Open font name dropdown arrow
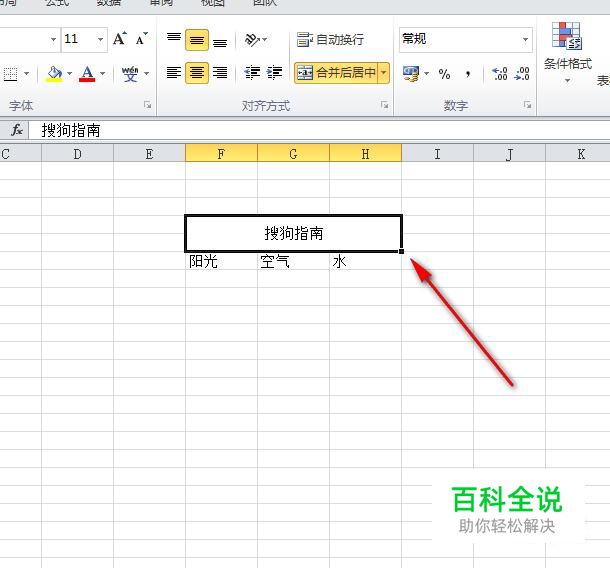This screenshot has height=568, width=610. click(x=53, y=39)
